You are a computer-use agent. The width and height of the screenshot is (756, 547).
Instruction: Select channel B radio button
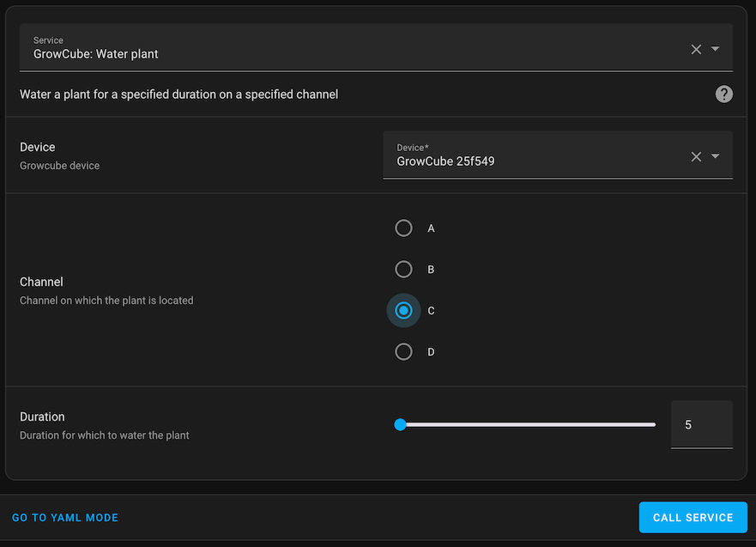(403, 269)
